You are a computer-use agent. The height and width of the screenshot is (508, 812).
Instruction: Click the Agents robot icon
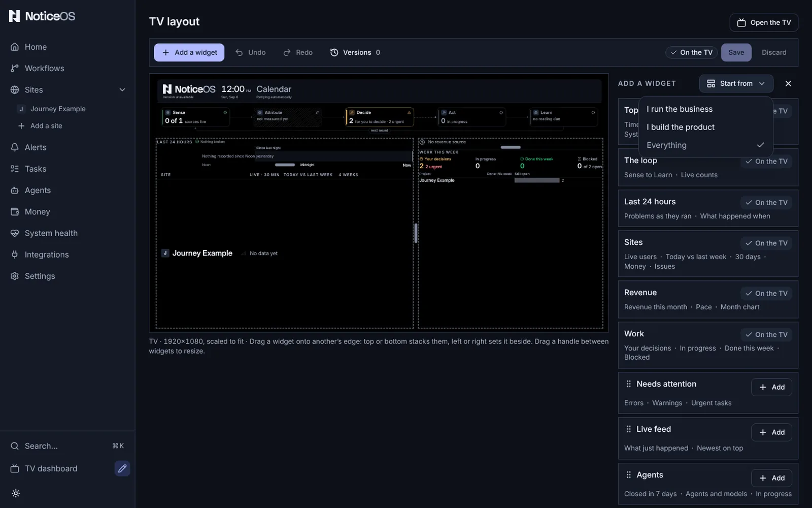pyautogui.click(x=15, y=190)
